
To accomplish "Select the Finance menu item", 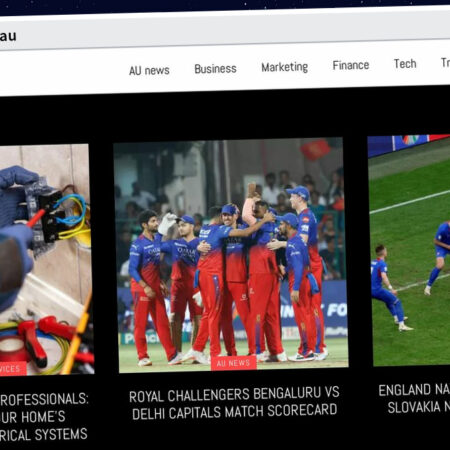I will 351,65.
